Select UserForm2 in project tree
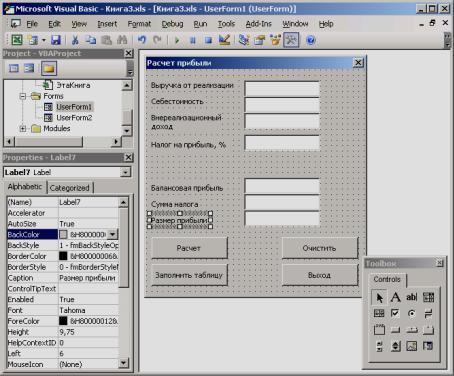This screenshot has width=454, height=376. [x=74, y=118]
